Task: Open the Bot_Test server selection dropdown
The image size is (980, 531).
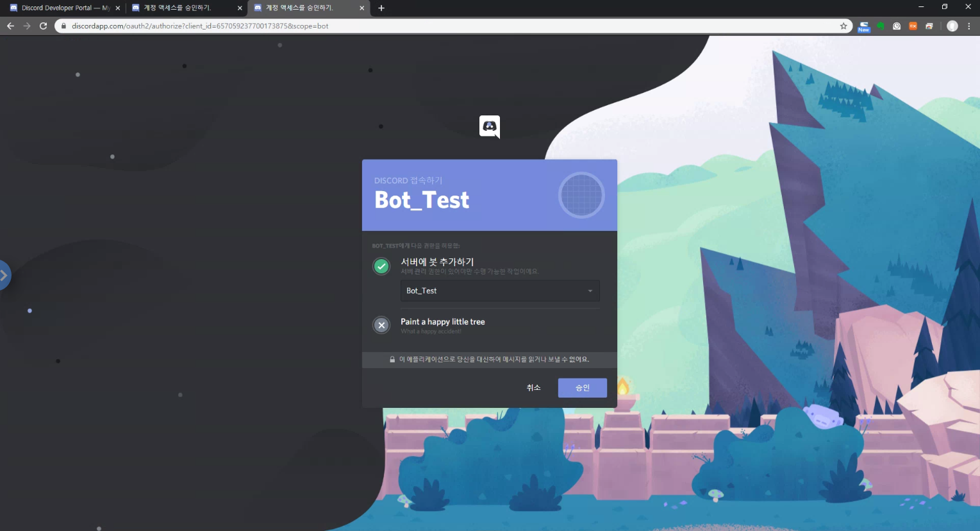Action: click(500, 291)
